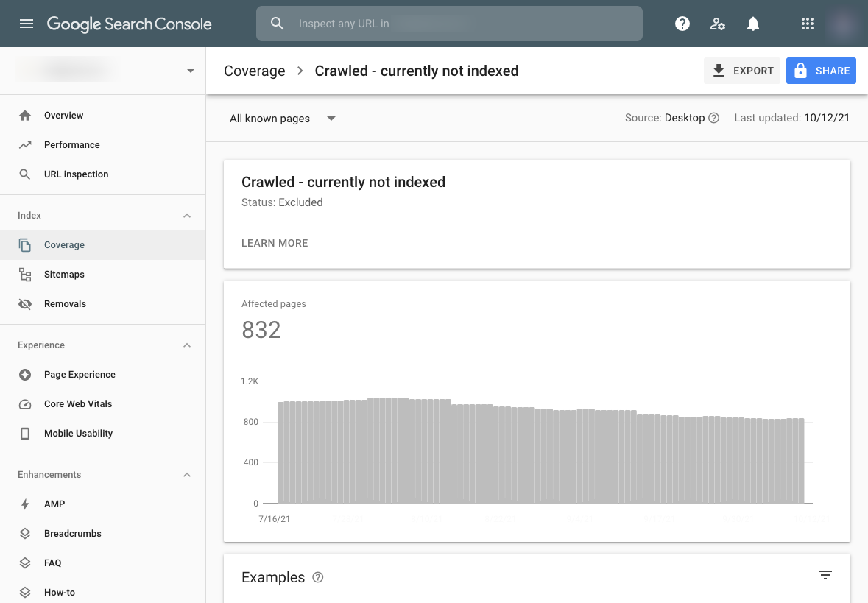The width and height of the screenshot is (868, 603).
Task: Open the Google apps grid
Action: pyautogui.click(x=808, y=24)
